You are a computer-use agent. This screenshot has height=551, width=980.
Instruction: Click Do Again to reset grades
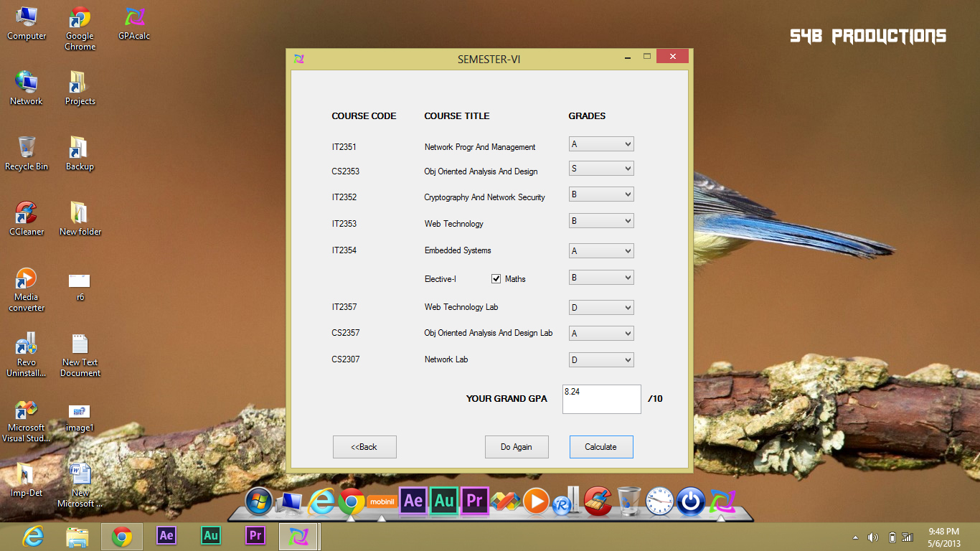point(517,446)
